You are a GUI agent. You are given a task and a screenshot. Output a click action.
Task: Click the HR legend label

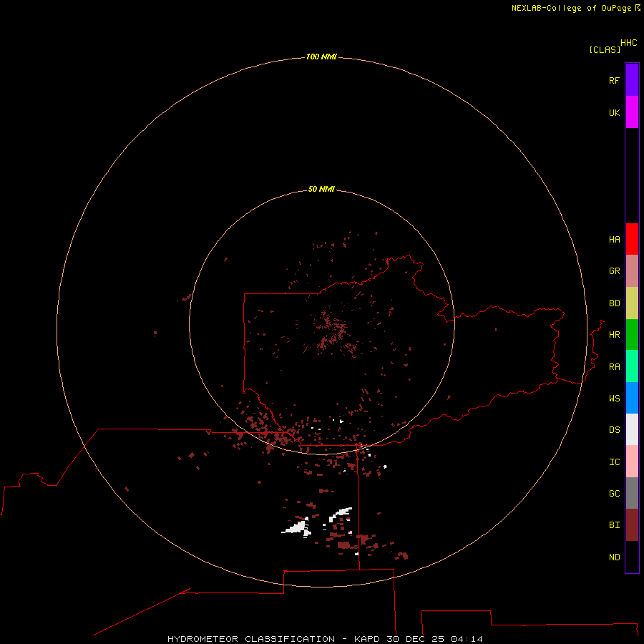tap(614, 335)
